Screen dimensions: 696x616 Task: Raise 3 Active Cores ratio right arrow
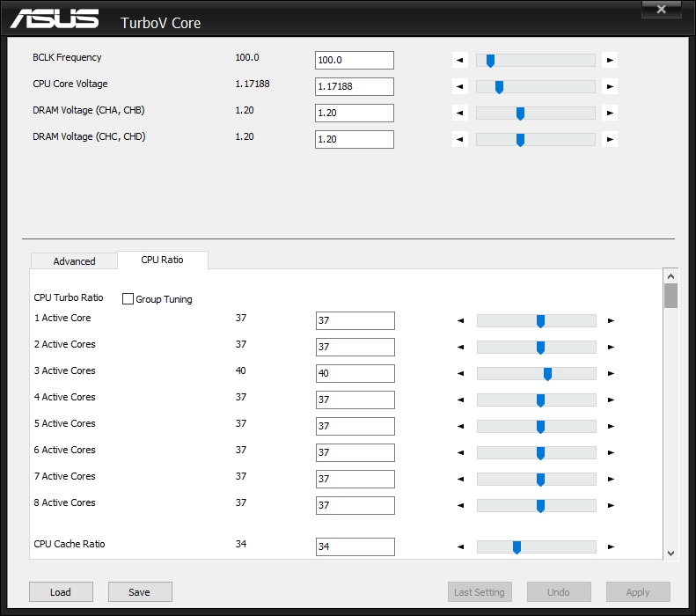click(x=611, y=373)
